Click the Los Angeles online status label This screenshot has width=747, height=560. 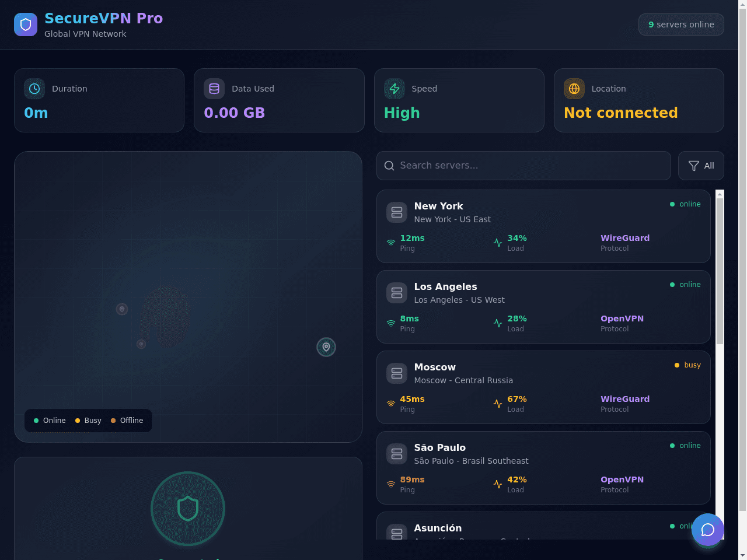(x=685, y=285)
